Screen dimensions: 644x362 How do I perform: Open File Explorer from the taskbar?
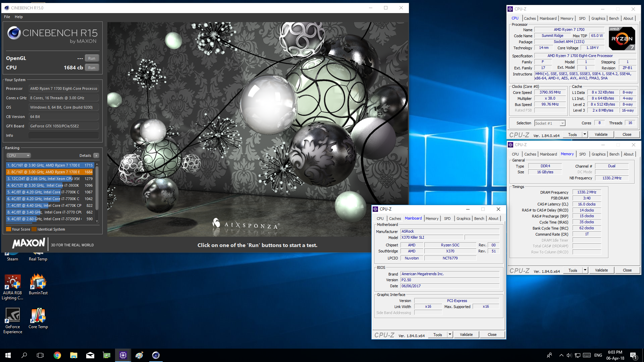pos(74,355)
